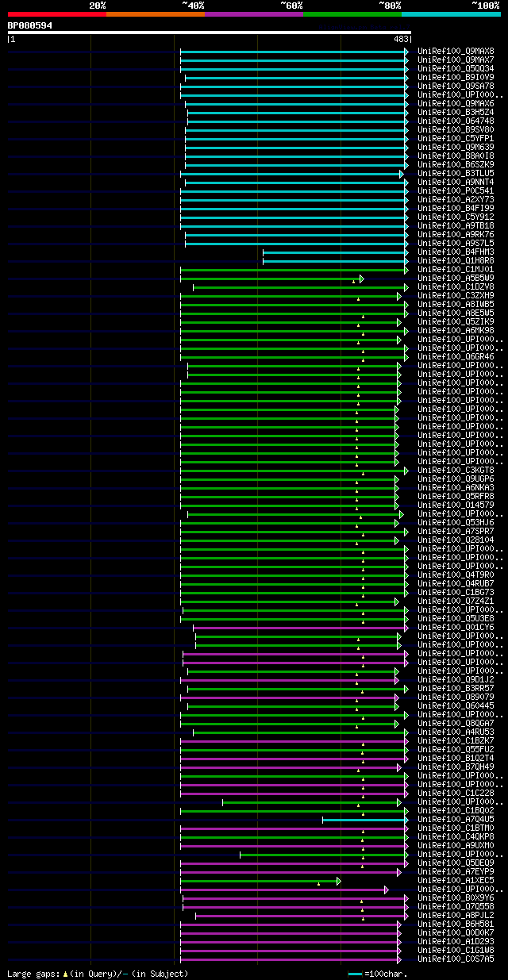Click the red 20% identity legend swatch
Viewport: 508px width, 980px height.
(x=57, y=14)
